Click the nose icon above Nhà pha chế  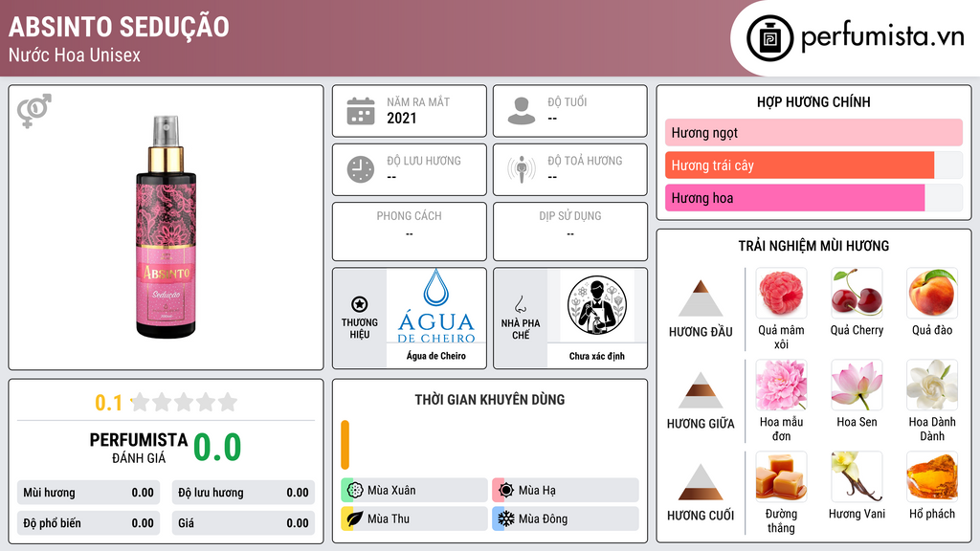pos(520,304)
